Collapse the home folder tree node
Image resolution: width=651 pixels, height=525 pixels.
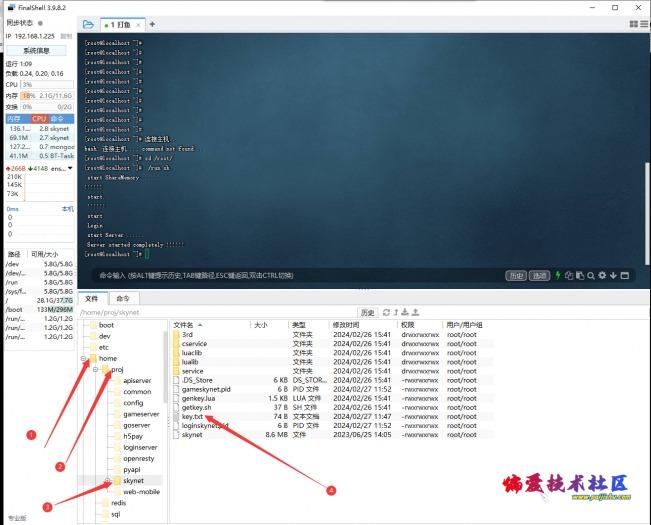[x=83, y=358]
